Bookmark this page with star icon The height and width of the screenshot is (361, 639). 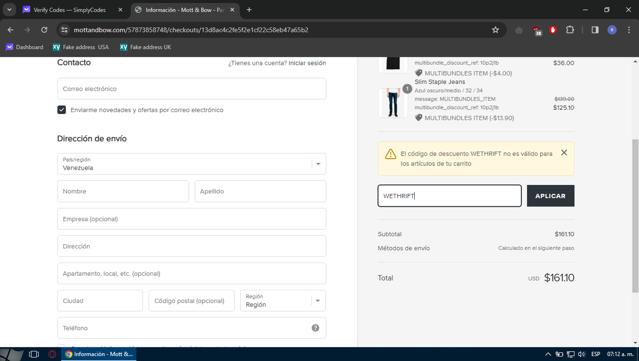pyautogui.click(x=495, y=30)
